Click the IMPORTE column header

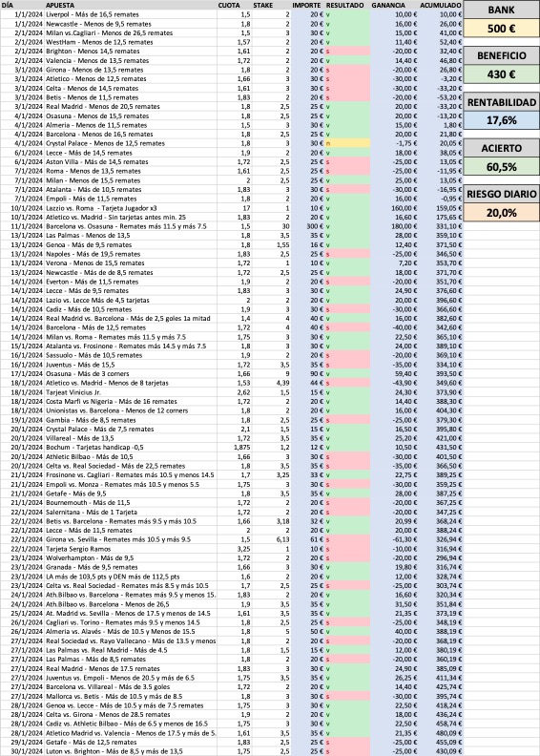[306, 6]
